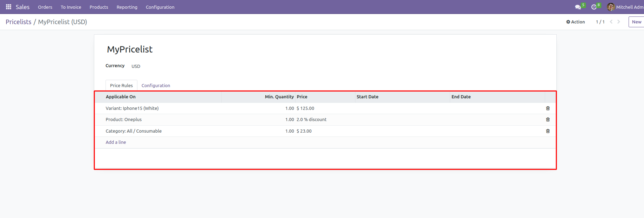Delete the Category: All / Consumable rule
Screen dimensions: 644x218
pyautogui.click(x=548, y=131)
